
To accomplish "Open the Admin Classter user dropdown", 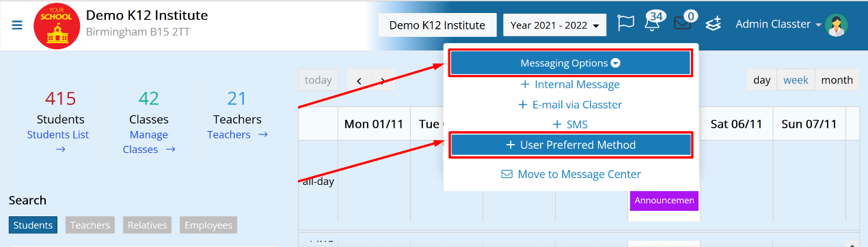I will (778, 25).
